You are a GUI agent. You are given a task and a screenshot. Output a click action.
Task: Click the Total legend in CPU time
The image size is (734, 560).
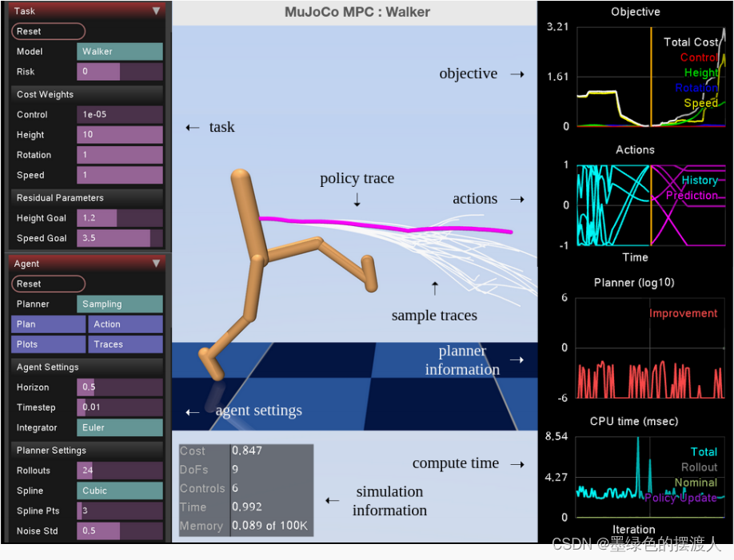click(x=704, y=452)
